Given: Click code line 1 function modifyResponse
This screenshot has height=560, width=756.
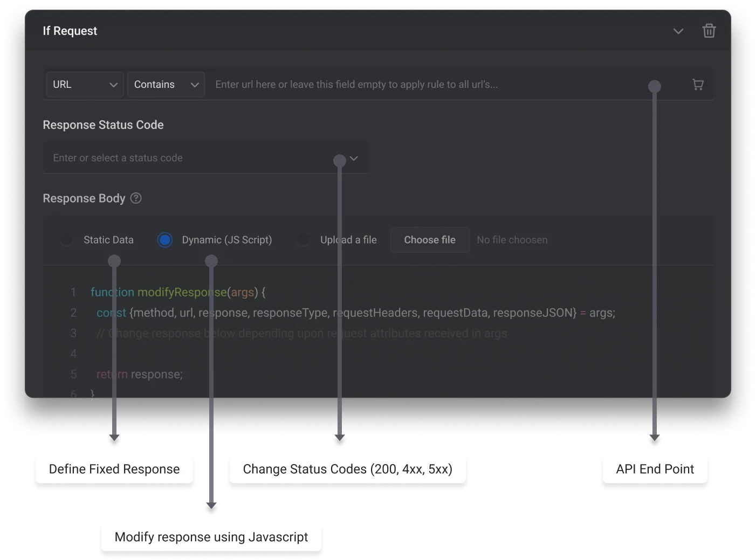Looking at the screenshot, I should 178,292.
